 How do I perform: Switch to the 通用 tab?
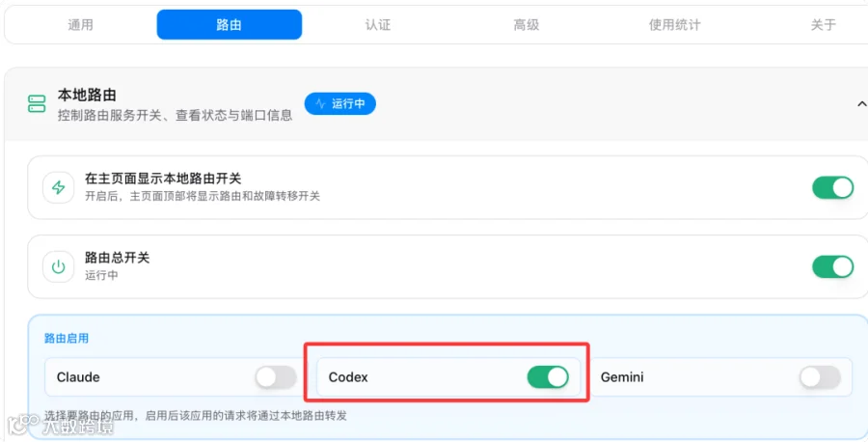(x=80, y=25)
